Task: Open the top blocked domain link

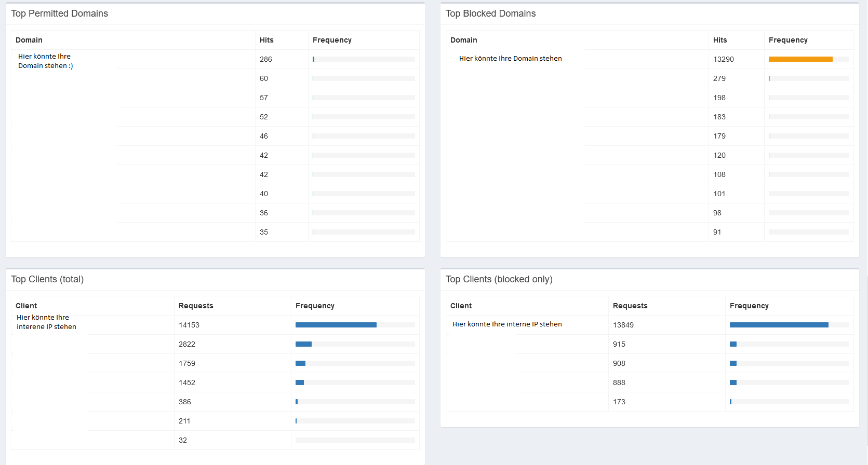Action: pos(510,59)
